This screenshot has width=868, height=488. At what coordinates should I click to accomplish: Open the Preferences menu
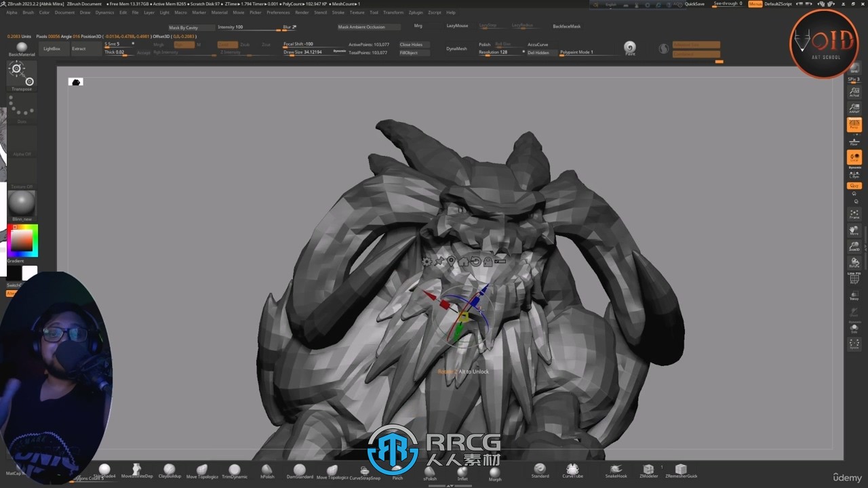coord(278,12)
